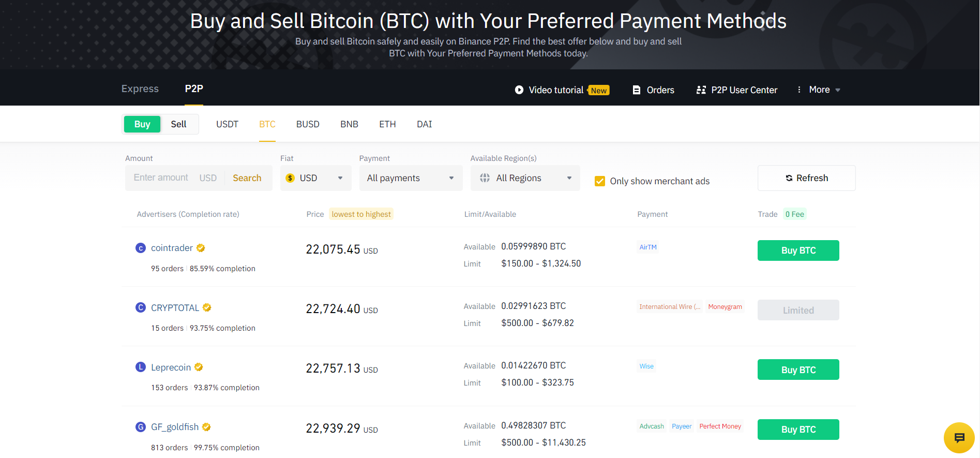Screen dimensions: 980x458
Task: Open GF_goldfish advertiser profile
Action: coord(175,427)
